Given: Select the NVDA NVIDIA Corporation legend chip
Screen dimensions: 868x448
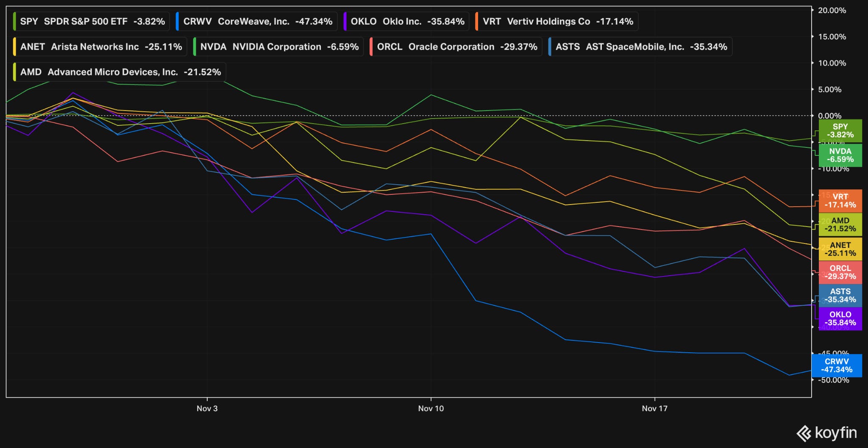Looking at the screenshot, I should pyautogui.click(x=278, y=47).
